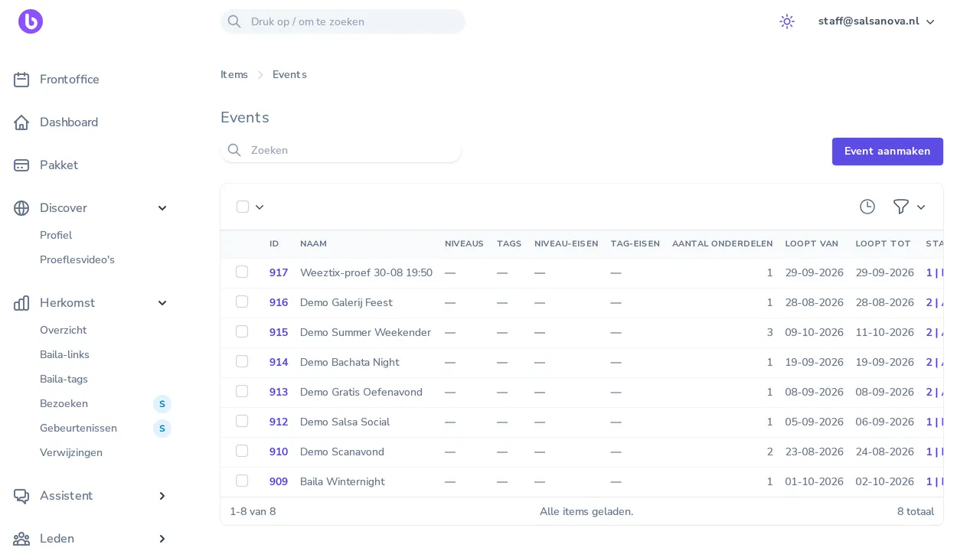Click the date 09-10-2026
Viewport: 980px width, 551px height.
[x=814, y=332]
